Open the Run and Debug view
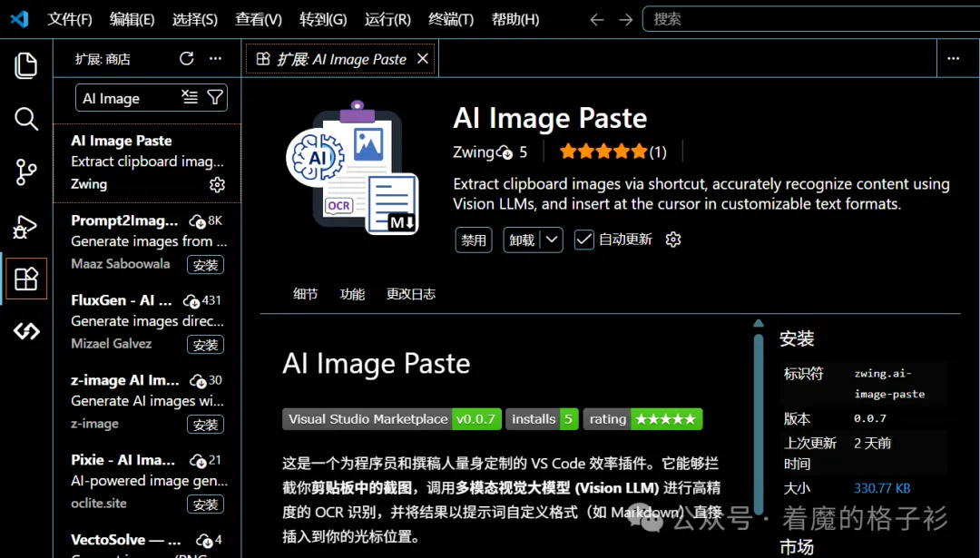 click(26, 226)
